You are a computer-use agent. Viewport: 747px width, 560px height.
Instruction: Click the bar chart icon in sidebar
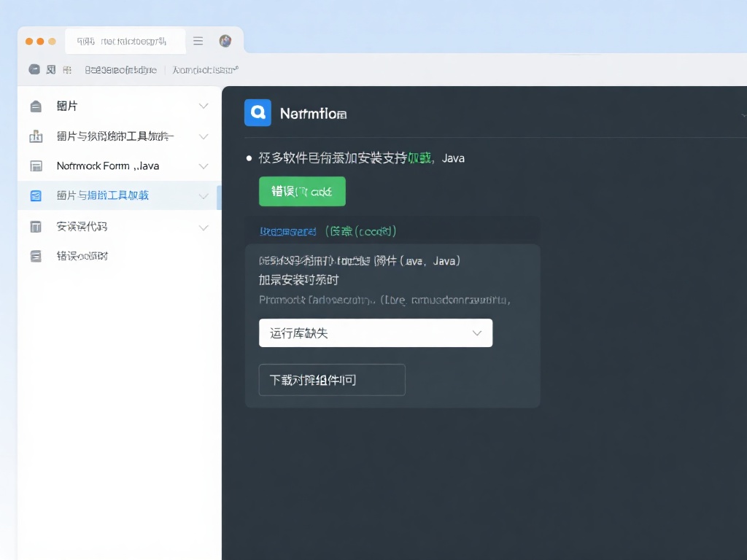[36, 136]
